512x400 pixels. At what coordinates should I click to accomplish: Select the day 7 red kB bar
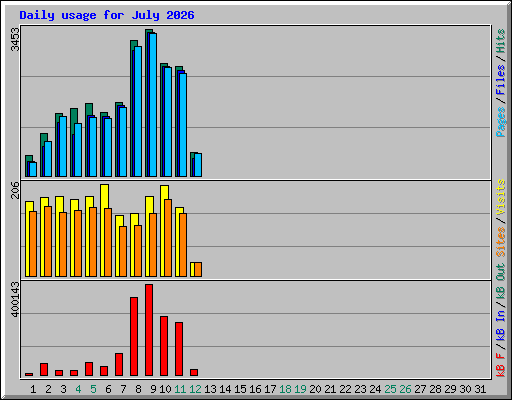tap(119, 364)
